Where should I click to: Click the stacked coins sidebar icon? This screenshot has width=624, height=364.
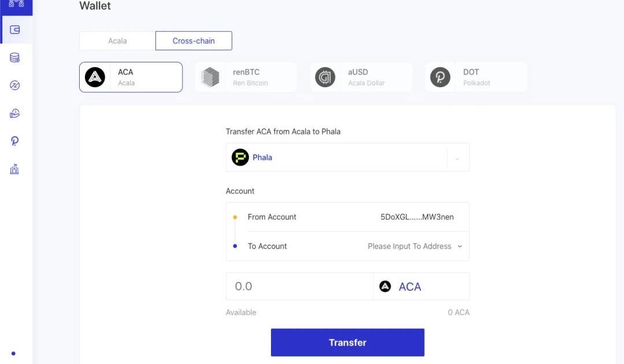(14, 58)
